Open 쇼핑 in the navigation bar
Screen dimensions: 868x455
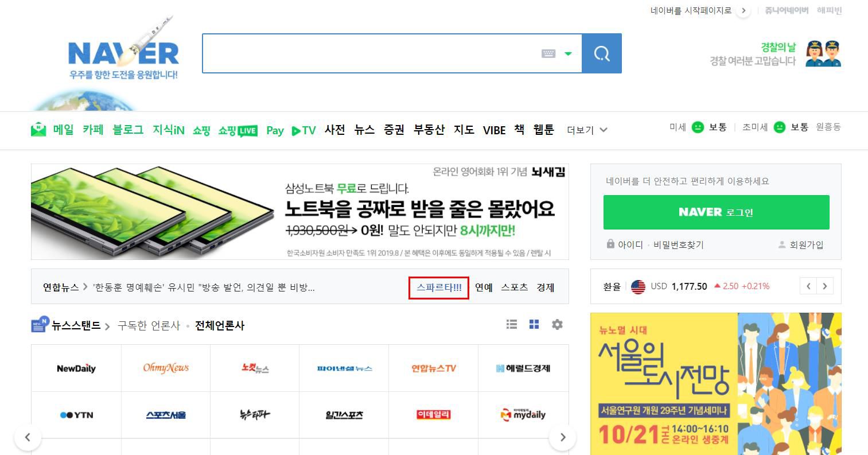click(x=201, y=130)
